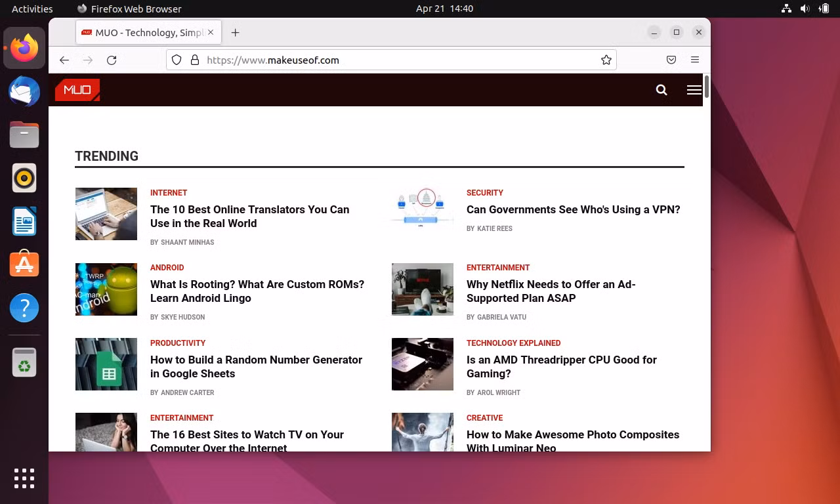Open the Files manager in the dock

coord(24,135)
